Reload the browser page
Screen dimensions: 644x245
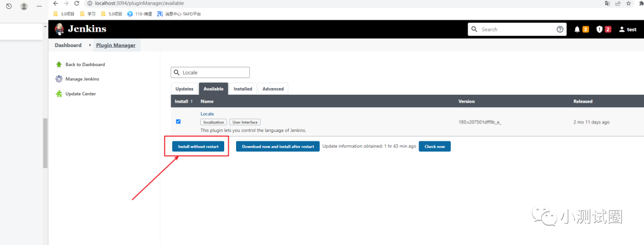pos(76,4)
